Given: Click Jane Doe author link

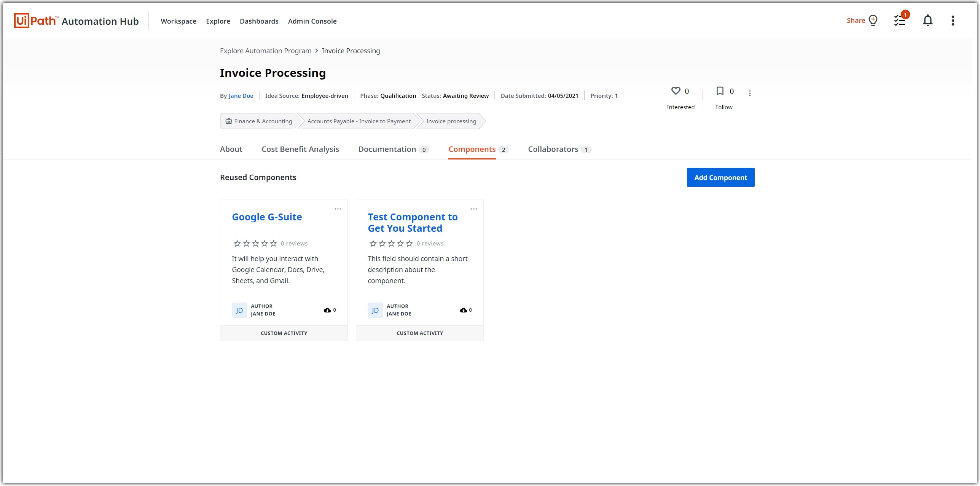Looking at the screenshot, I should (241, 96).
